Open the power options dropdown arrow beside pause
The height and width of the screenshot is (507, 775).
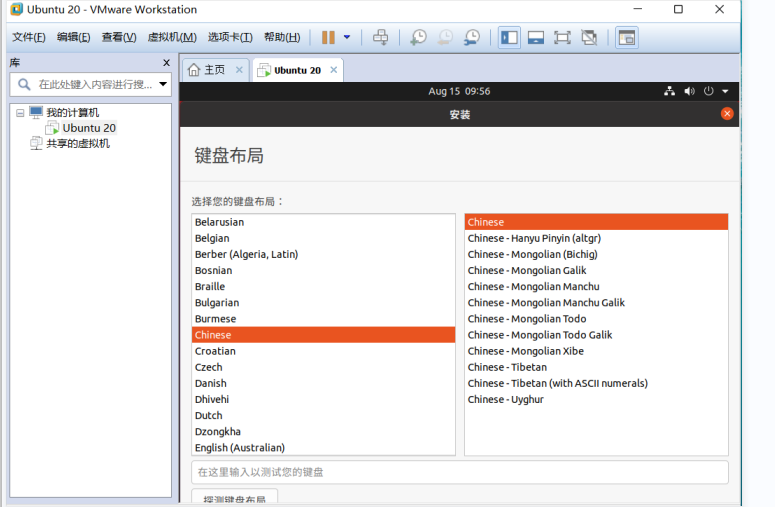[x=347, y=37]
